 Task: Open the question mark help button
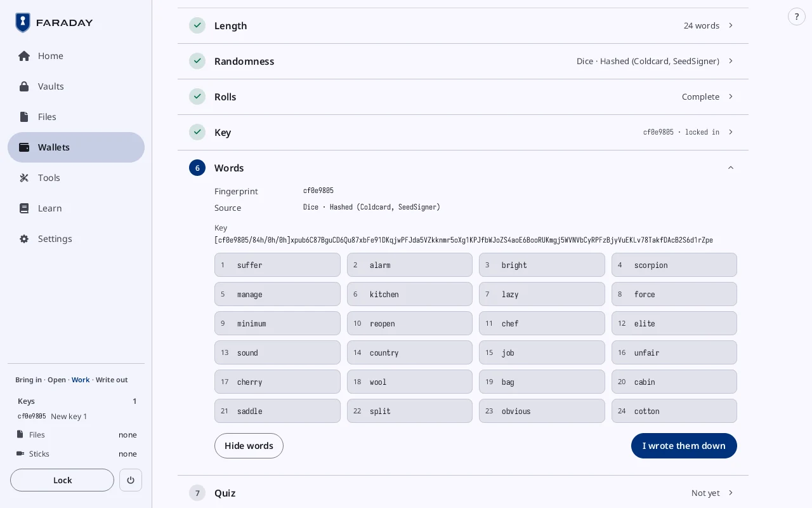click(x=797, y=17)
